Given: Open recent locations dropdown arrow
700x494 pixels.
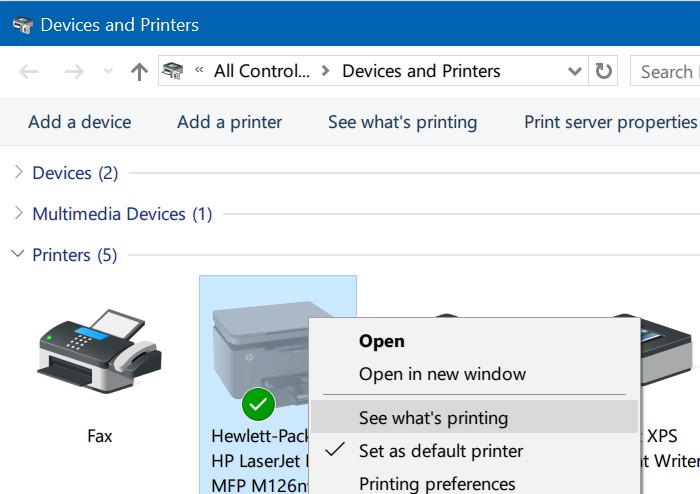Looking at the screenshot, I should click(109, 72).
